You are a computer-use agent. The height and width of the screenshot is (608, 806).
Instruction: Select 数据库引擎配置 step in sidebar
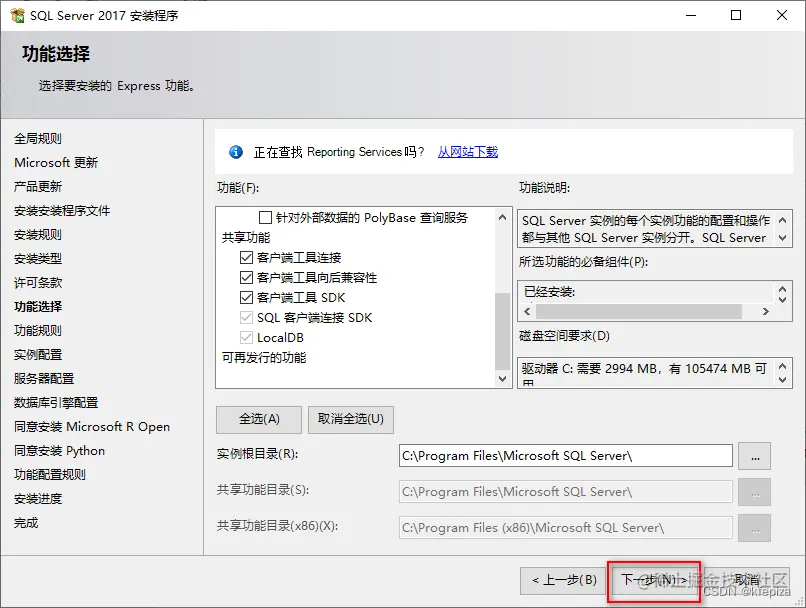(56, 403)
